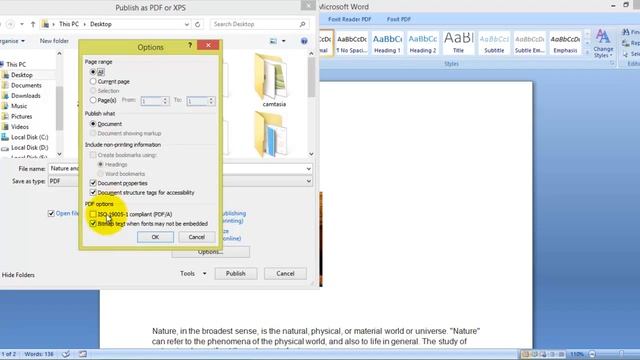Click Cancel in Publish as PDF dialog
The height and width of the screenshot is (360, 640).
(x=285, y=273)
